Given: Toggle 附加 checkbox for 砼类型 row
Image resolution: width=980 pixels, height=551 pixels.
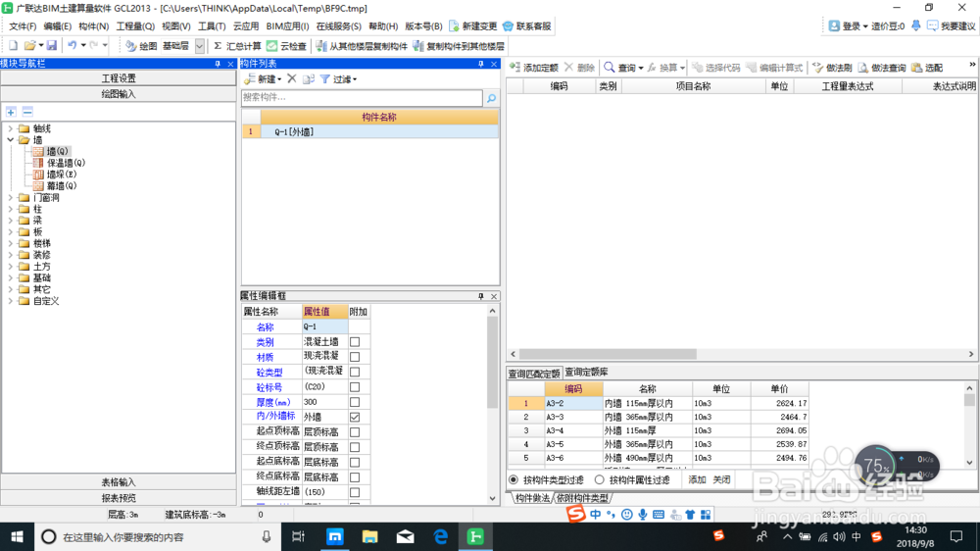Looking at the screenshot, I should pyautogui.click(x=355, y=373).
